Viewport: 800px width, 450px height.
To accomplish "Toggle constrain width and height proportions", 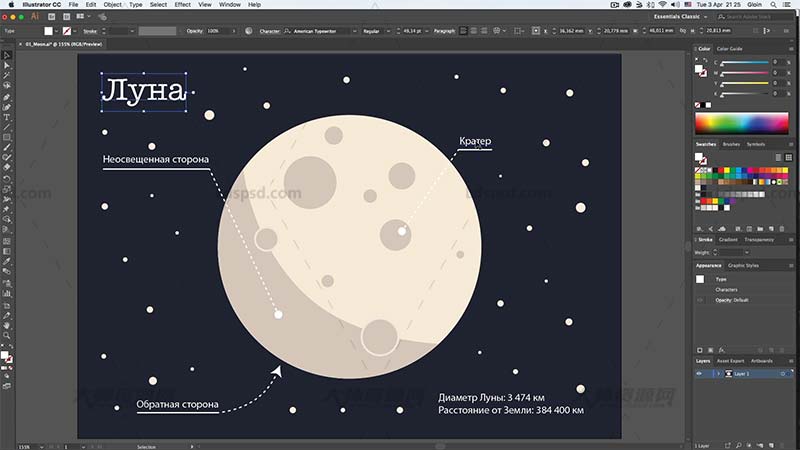I will coord(683,31).
